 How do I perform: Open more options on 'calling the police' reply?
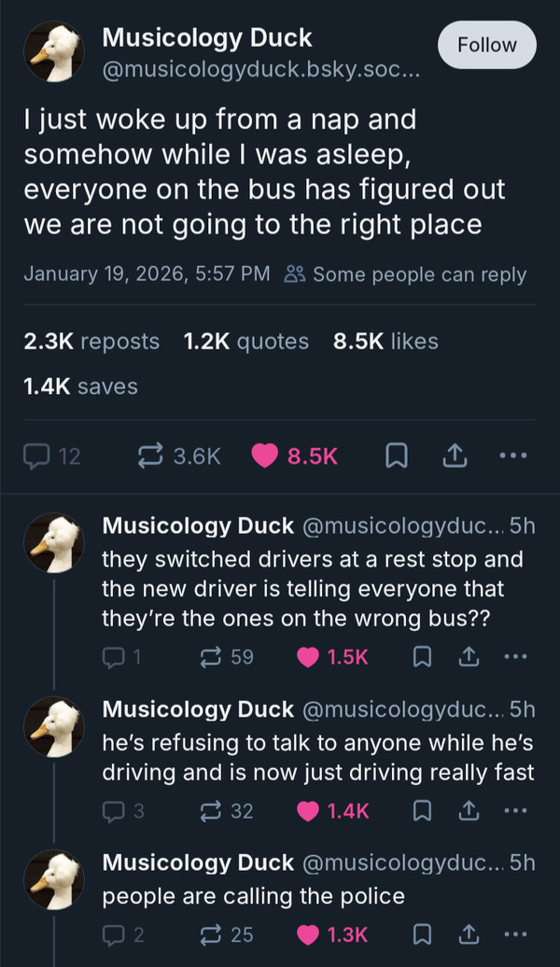(513, 934)
